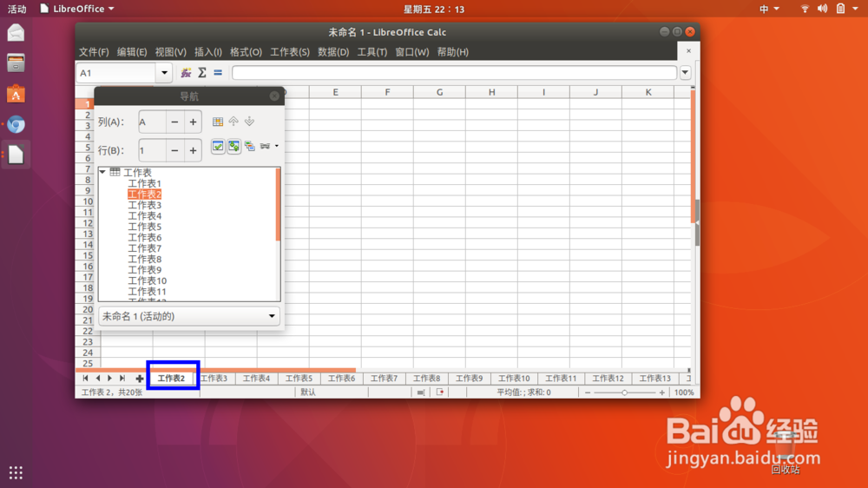Click the Sum sigma icon
Screen dimensions: 868x488
pos(202,73)
